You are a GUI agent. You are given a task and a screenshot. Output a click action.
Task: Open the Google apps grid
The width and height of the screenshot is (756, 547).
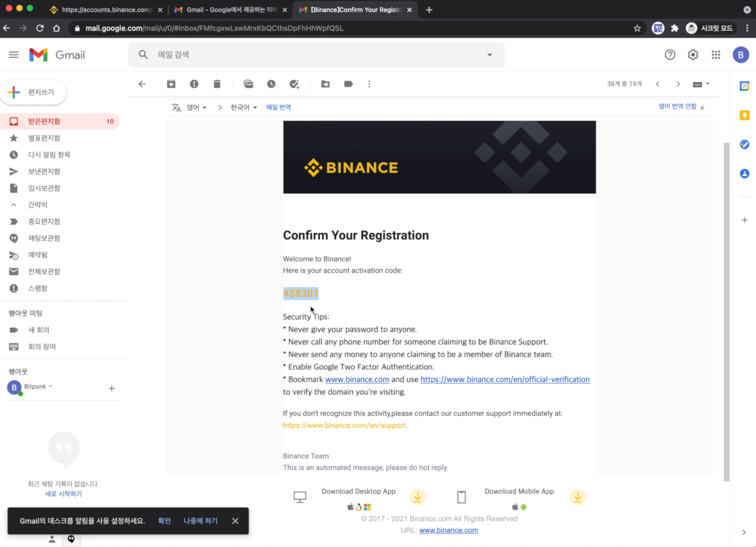click(716, 55)
